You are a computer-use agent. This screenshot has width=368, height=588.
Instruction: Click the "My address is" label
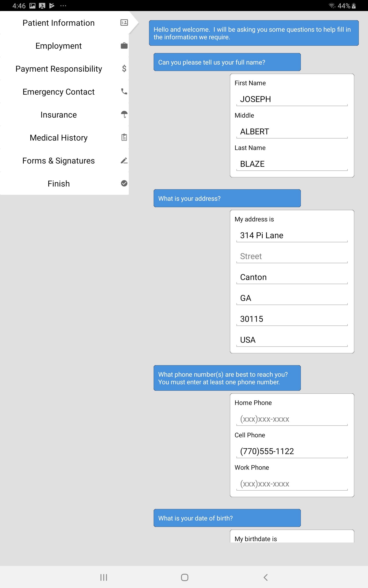pos(254,219)
